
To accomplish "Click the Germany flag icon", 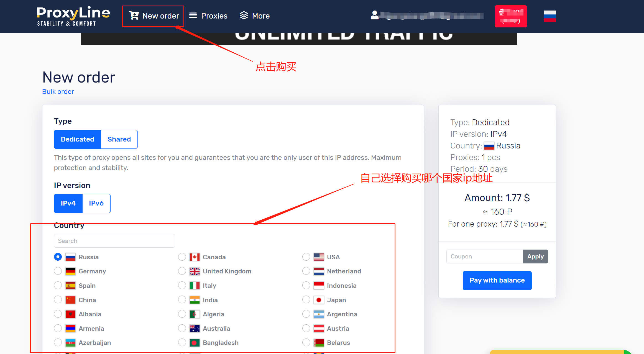I will [70, 271].
